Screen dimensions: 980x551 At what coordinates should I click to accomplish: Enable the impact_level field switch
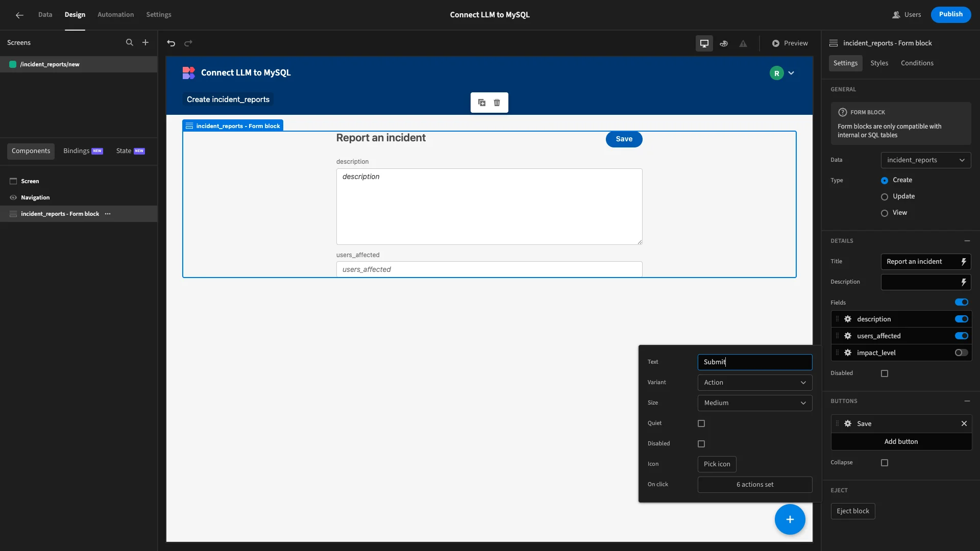(x=962, y=353)
